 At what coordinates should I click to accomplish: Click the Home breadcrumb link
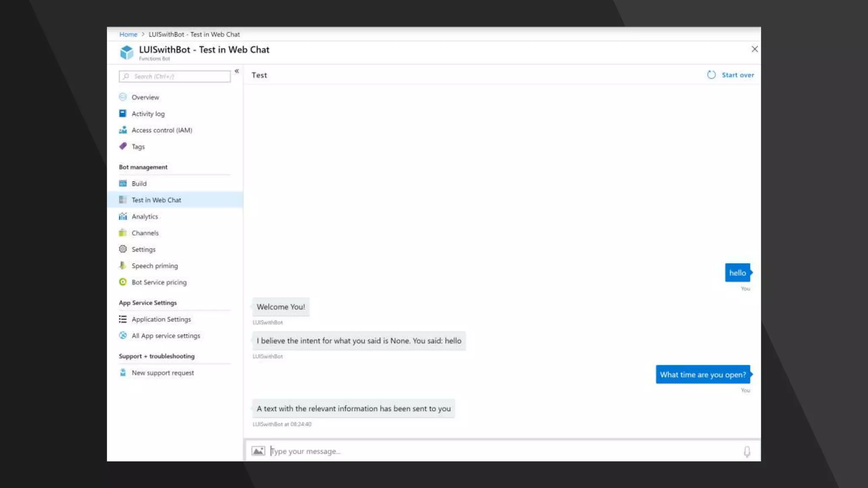click(x=128, y=34)
